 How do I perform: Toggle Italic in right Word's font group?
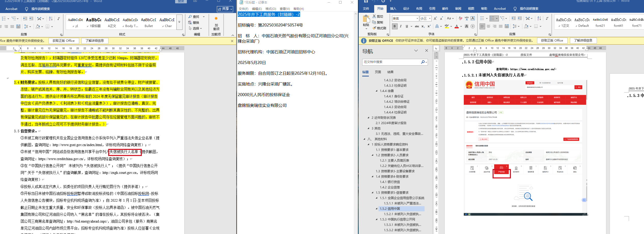click(401, 26)
